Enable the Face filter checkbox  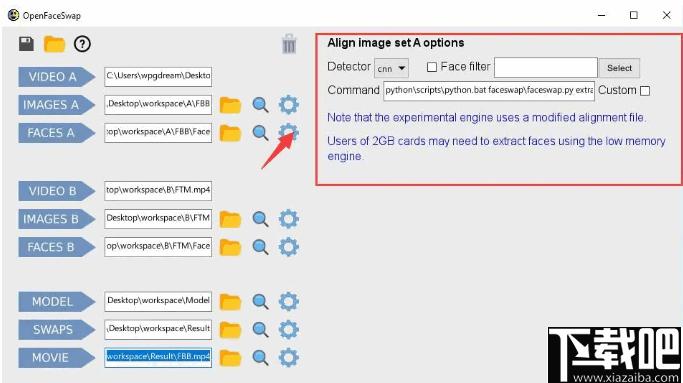pos(432,67)
